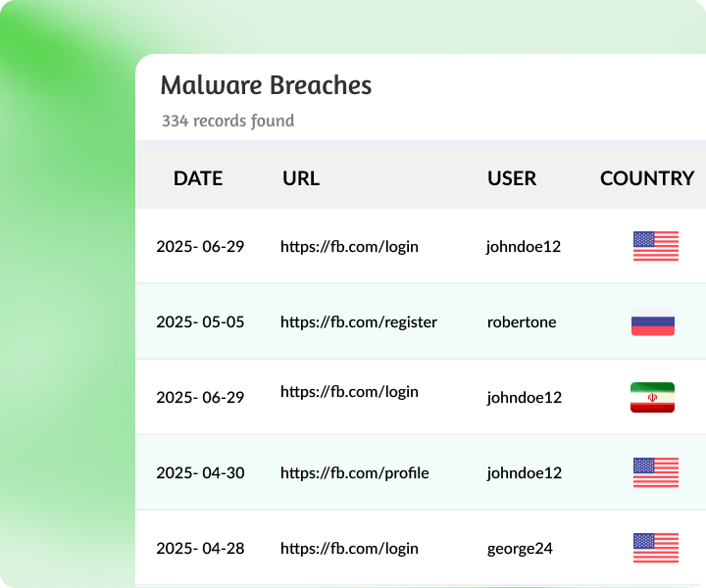Click the US flag in the 2025-06-29 row
This screenshot has width=706, height=588.
point(655,246)
